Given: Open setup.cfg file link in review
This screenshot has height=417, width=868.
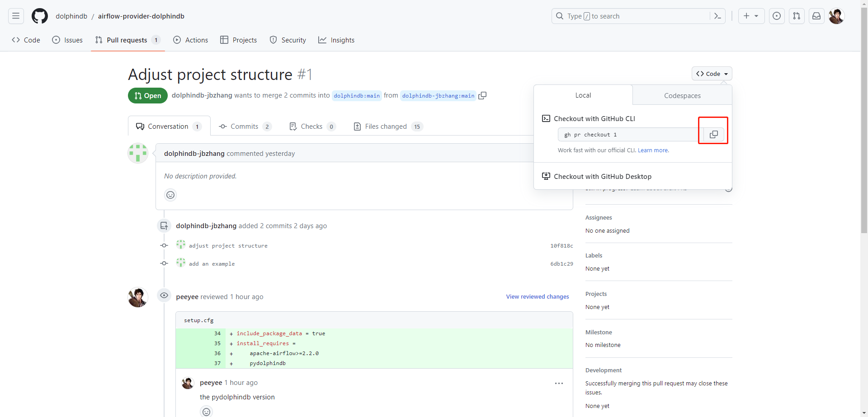Looking at the screenshot, I should [x=199, y=320].
